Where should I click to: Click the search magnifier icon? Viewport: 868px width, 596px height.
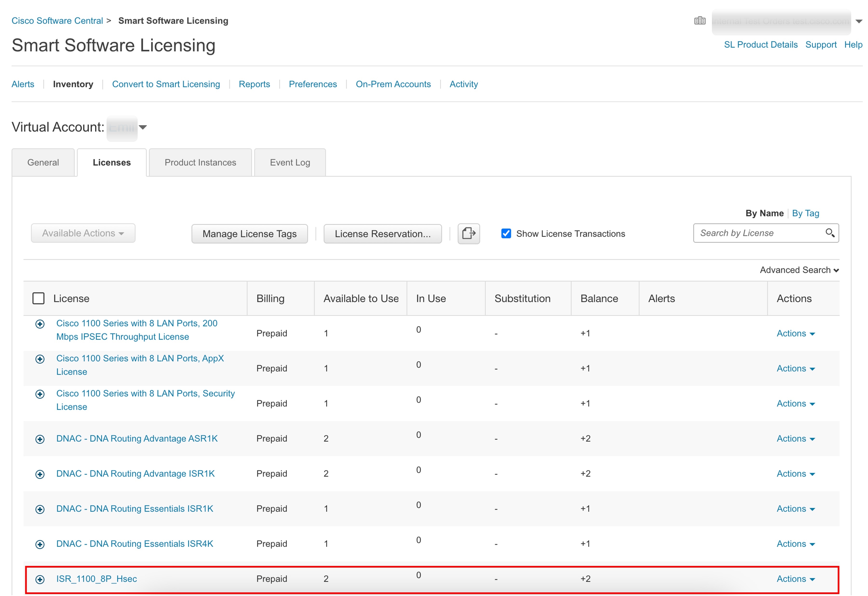pos(829,233)
